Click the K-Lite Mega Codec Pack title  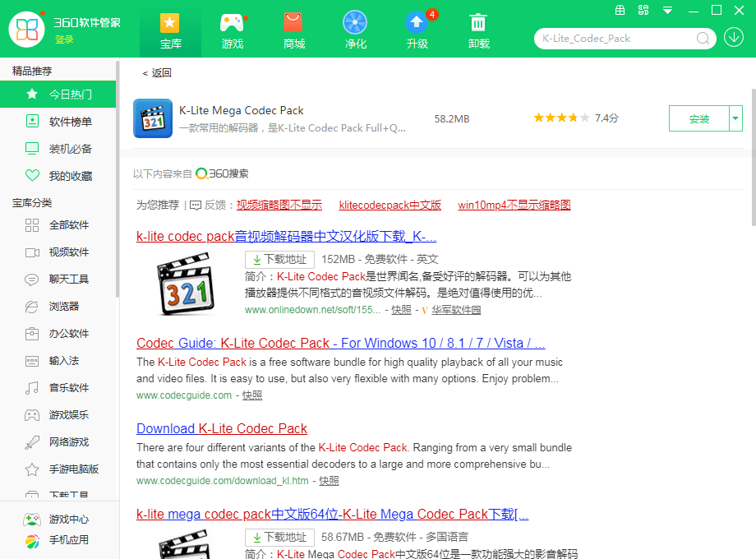(x=241, y=110)
